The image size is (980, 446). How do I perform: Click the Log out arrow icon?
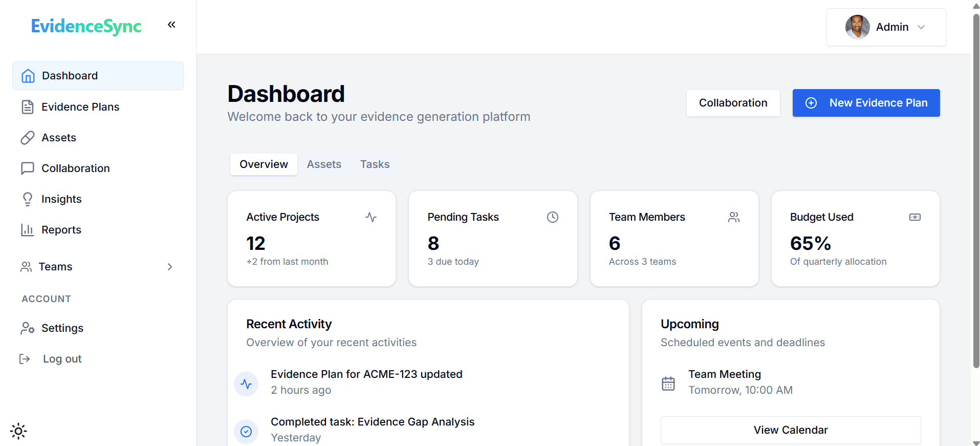click(x=25, y=359)
